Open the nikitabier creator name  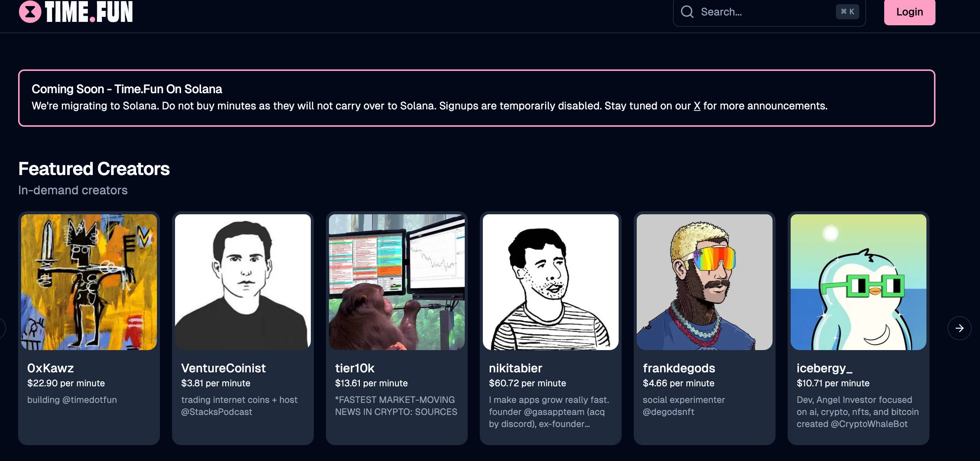coord(516,368)
